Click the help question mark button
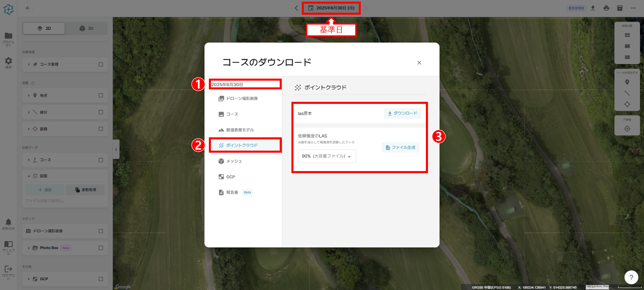Screen dimensions: 644x290 pos(631,277)
